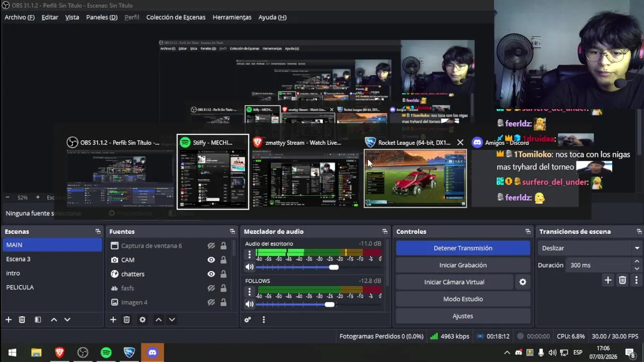Add a new scene transition

pos(608,280)
